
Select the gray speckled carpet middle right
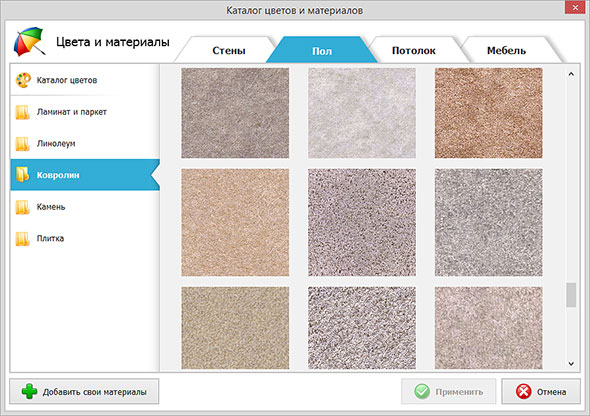click(488, 222)
